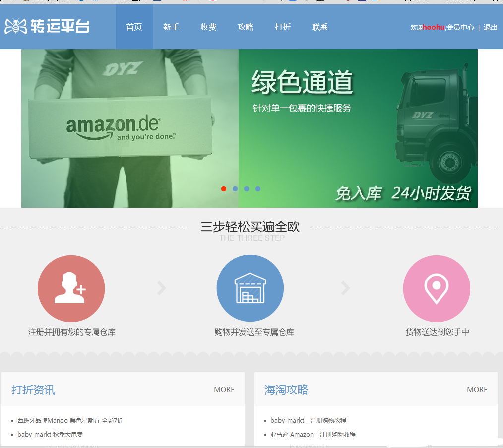Open 西班牙品牌Mango 黑色星期五 article
This screenshot has height=448, width=503.
coord(70,420)
